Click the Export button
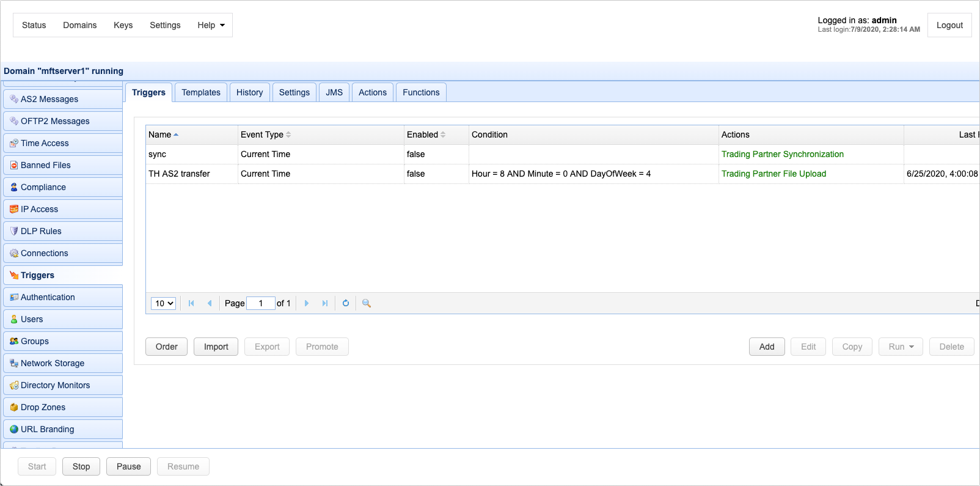This screenshot has width=980, height=486. pyautogui.click(x=267, y=347)
